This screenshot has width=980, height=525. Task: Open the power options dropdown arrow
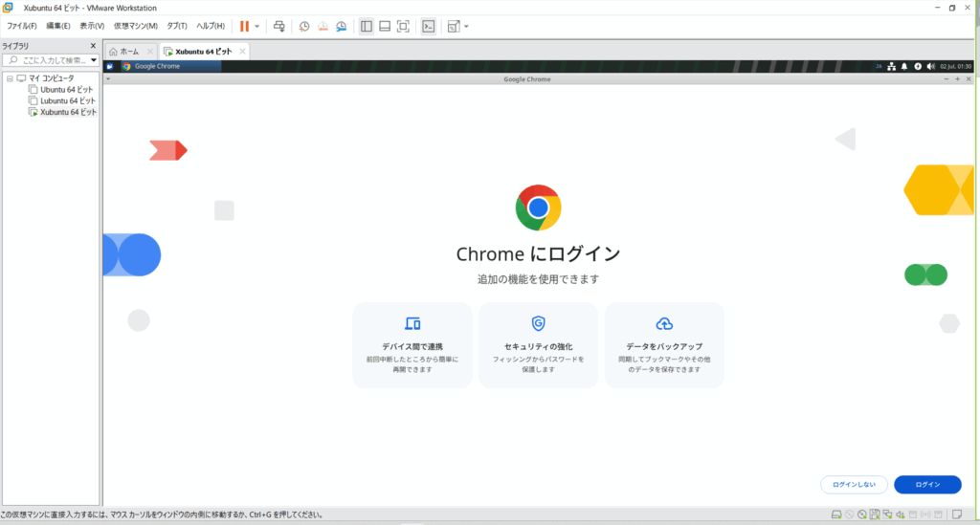(256, 26)
